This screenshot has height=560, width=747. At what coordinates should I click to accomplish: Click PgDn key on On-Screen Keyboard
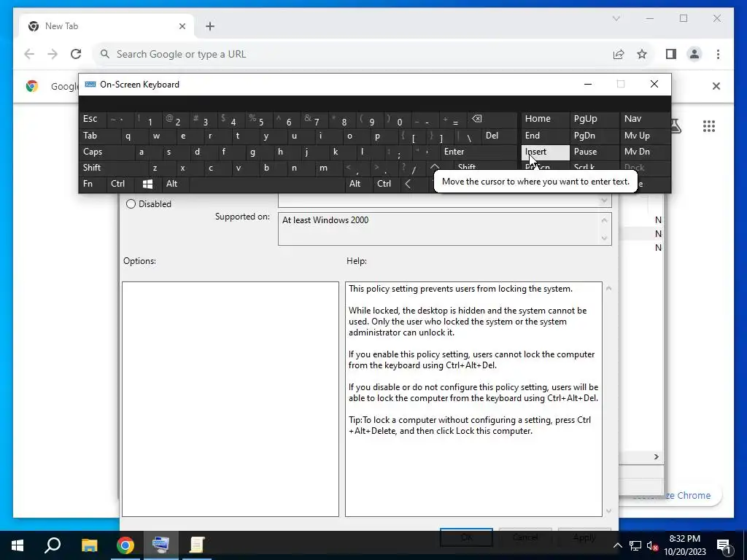pyautogui.click(x=595, y=136)
